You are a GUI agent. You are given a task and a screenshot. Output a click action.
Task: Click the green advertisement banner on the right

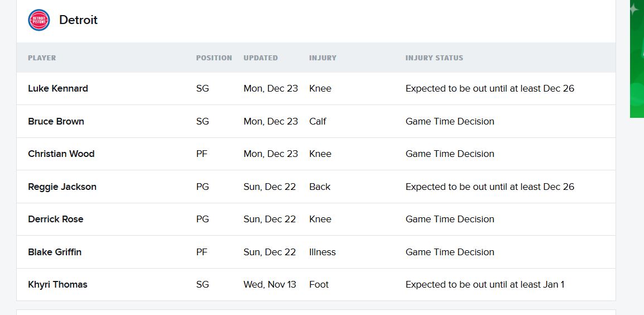(x=637, y=59)
